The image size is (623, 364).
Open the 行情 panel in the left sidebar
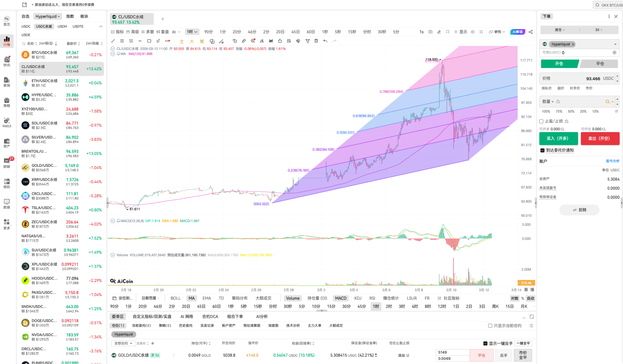pos(7,41)
